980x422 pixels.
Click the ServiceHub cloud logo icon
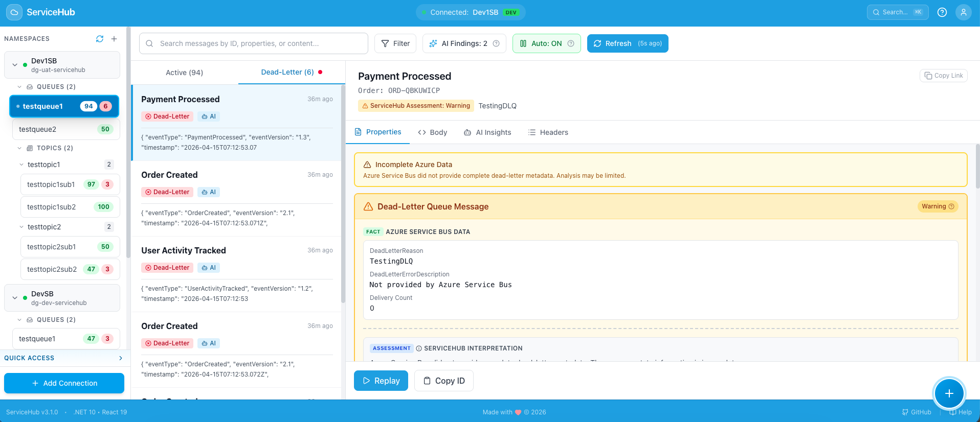coord(14,12)
